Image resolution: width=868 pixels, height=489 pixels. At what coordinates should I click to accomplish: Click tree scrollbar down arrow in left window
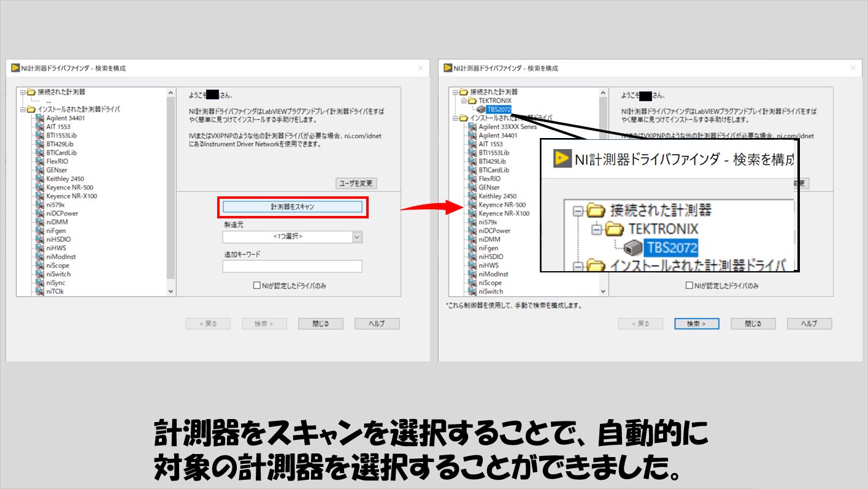pos(171,291)
